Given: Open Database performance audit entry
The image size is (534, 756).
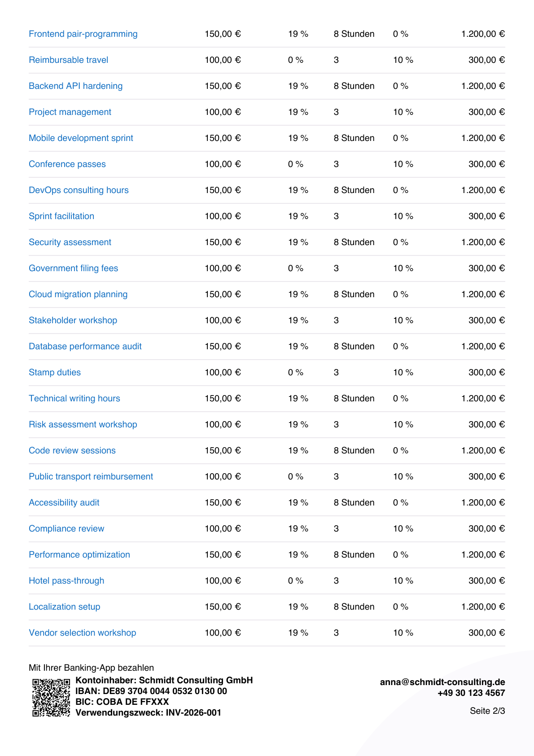Looking at the screenshot, I should click(x=85, y=347).
